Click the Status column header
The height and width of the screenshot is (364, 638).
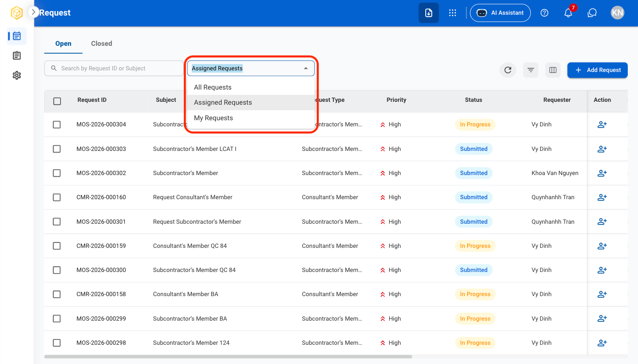(474, 100)
